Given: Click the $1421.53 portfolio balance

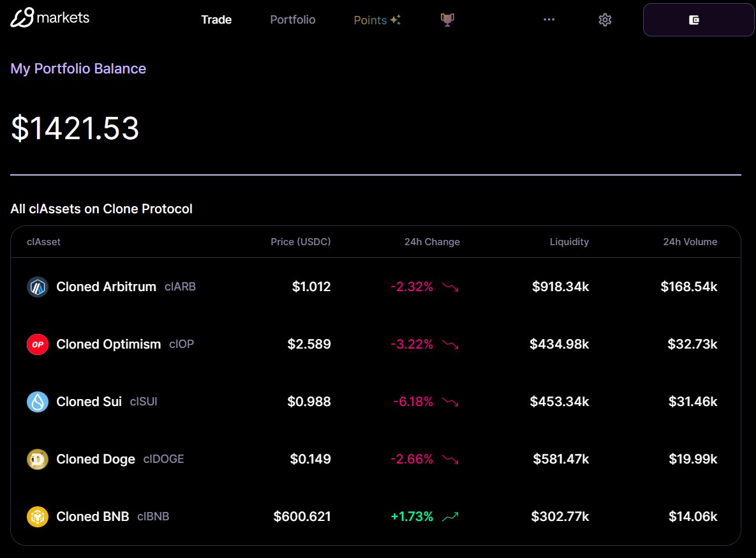Looking at the screenshot, I should (75, 128).
